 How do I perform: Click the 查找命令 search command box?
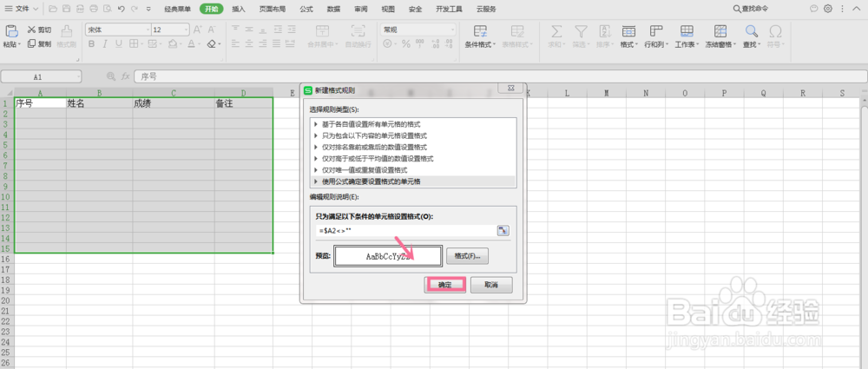coord(750,9)
